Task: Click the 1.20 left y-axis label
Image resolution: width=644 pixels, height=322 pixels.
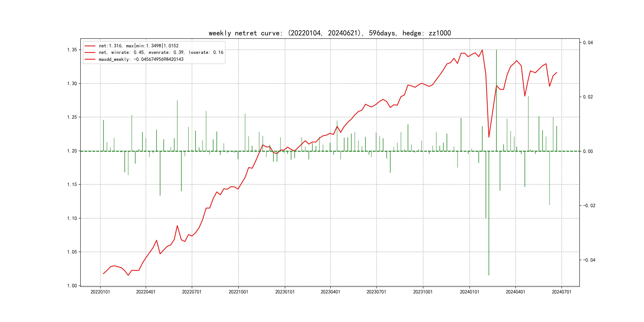Action: pos(72,151)
